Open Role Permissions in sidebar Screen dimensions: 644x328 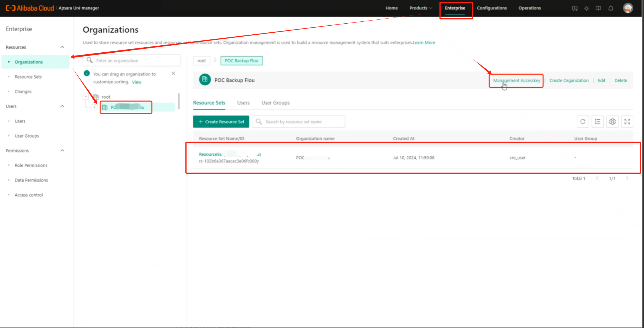click(31, 165)
